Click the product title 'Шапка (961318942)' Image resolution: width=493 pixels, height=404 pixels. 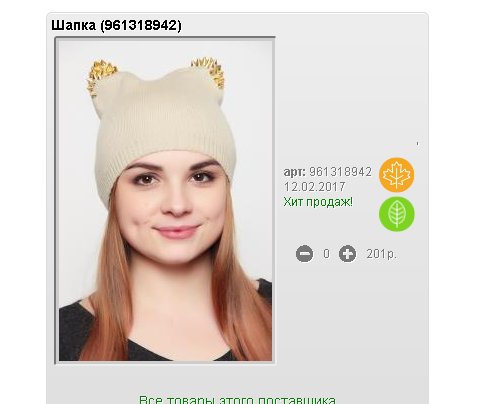(116, 25)
